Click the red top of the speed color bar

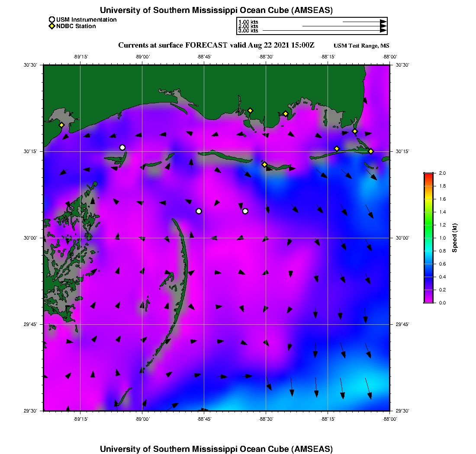click(428, 175)
